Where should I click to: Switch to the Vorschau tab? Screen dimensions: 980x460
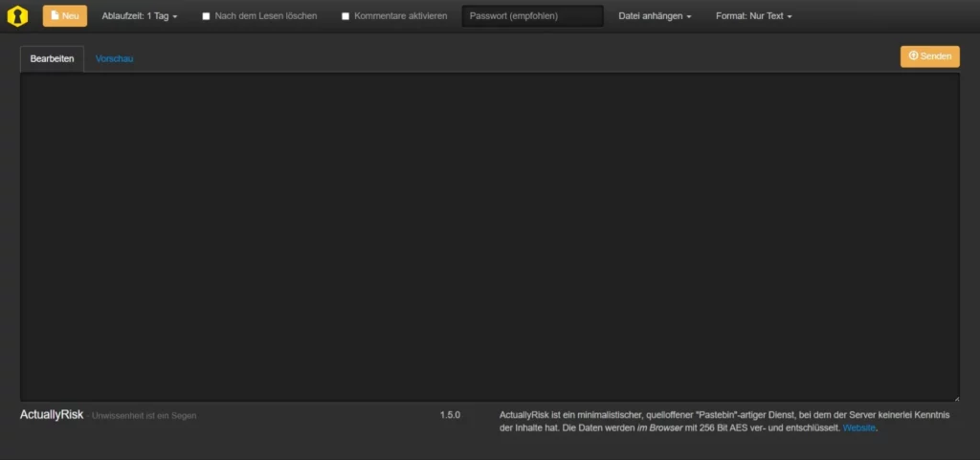click(114, 58)
